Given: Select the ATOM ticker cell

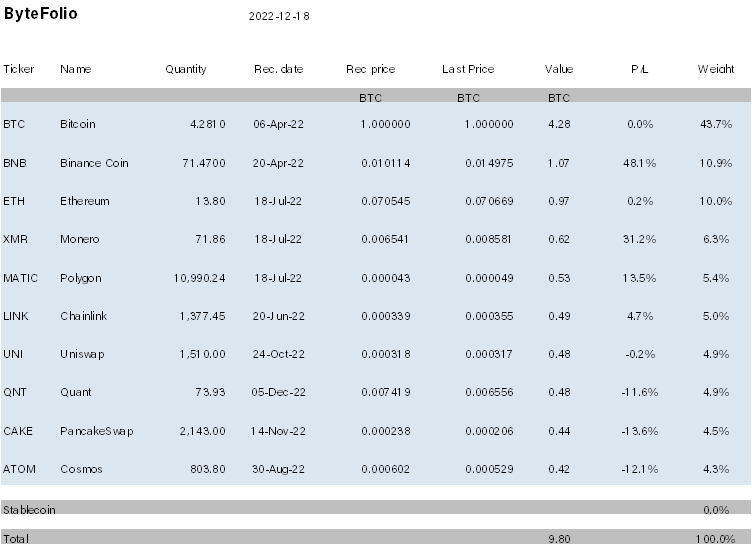Looking at the screenshot, I should pyautogui.click(x=19, y=469).
